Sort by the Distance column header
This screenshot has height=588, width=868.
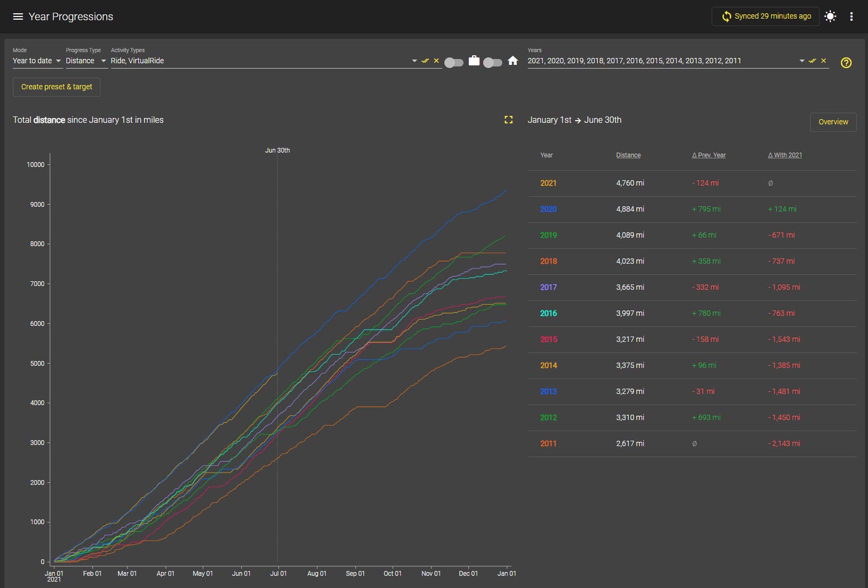coord(628,155)
